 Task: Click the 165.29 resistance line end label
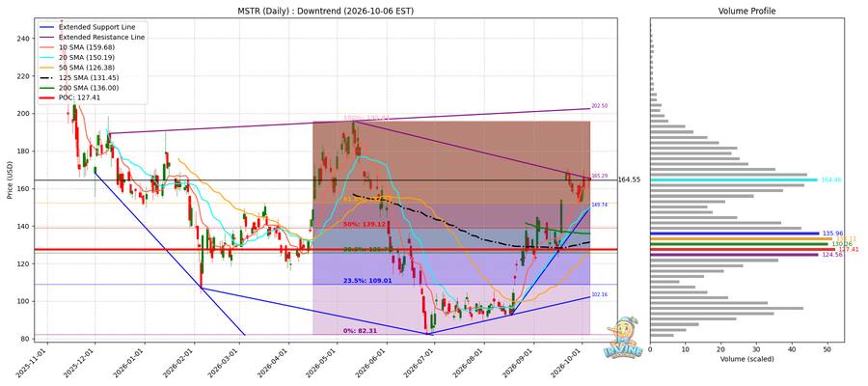pos(600,176)
